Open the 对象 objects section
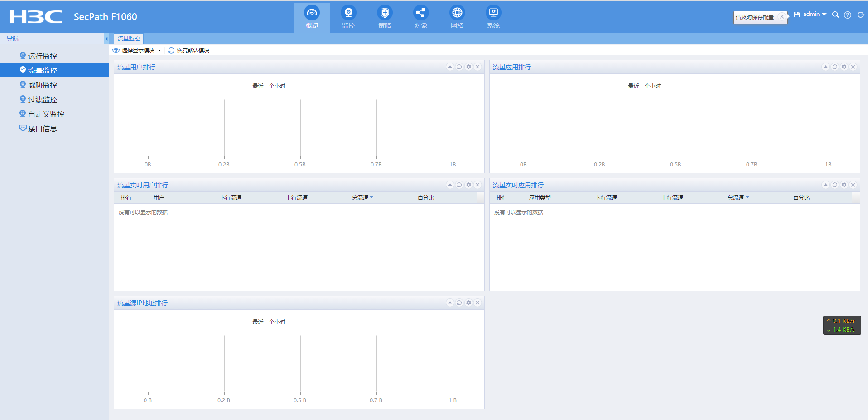The image size is (868, 420). (420, 17)
